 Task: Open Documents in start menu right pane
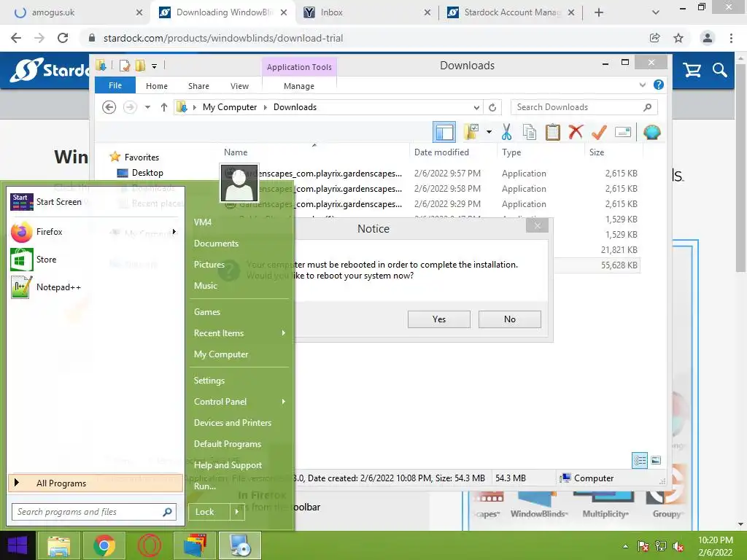216,244
